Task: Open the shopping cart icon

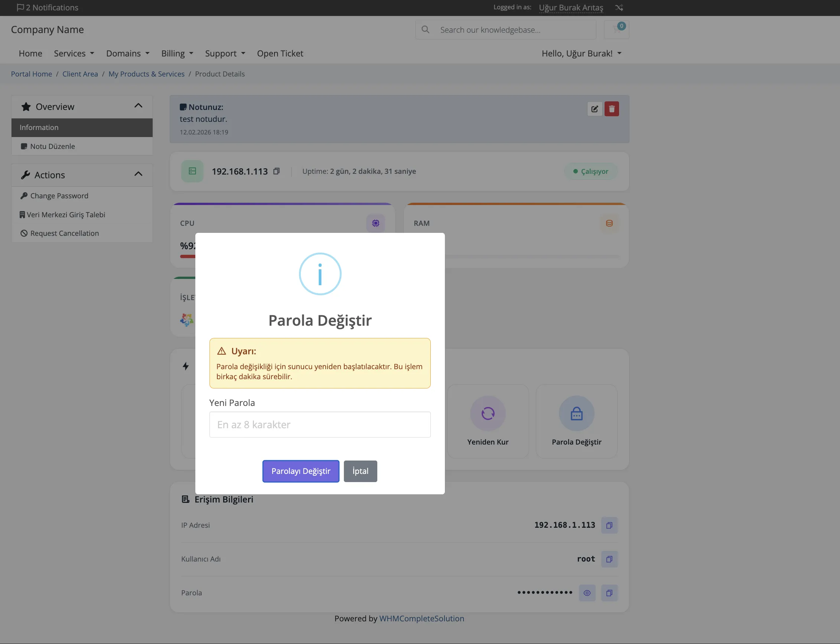Action: 616,29
